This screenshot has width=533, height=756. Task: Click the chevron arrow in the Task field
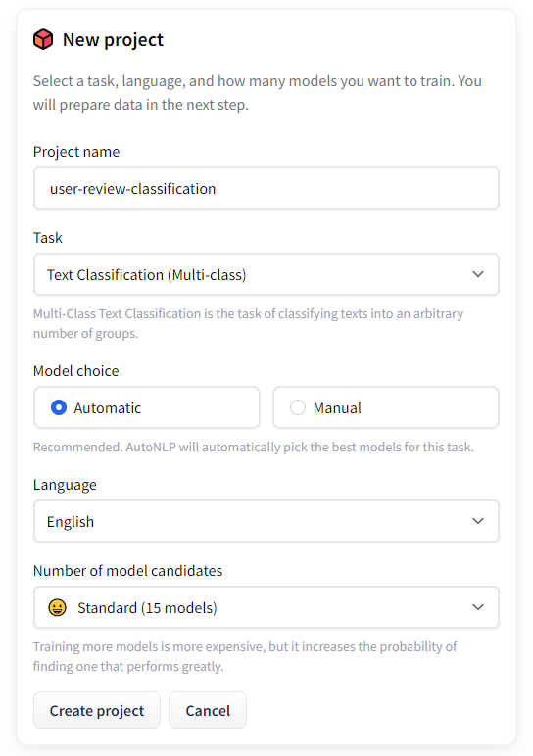[x=477, y=274]
